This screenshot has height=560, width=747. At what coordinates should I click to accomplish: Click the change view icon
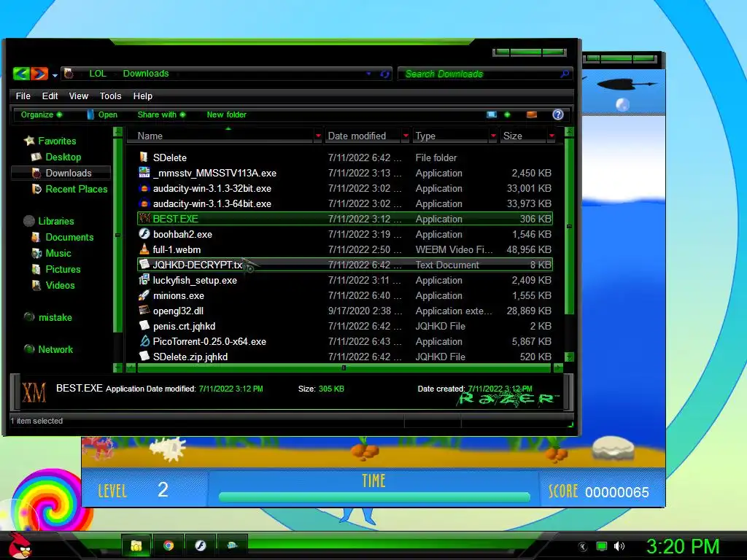(492, 114)
